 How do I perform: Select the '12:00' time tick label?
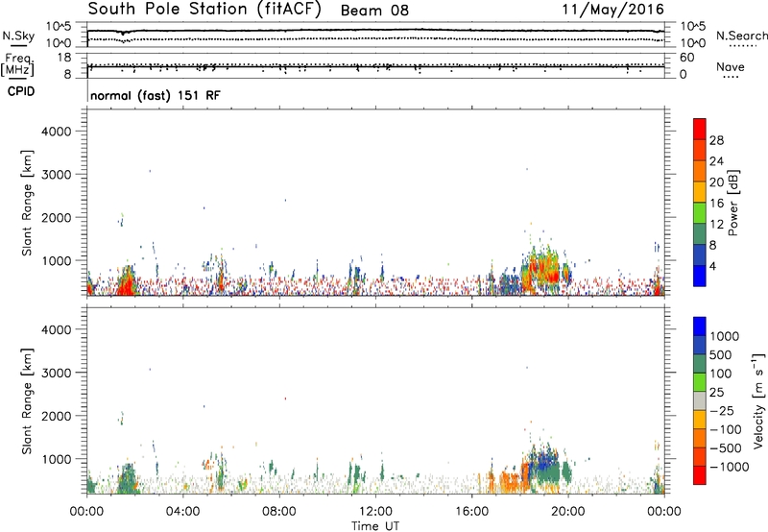pos(375,512)
